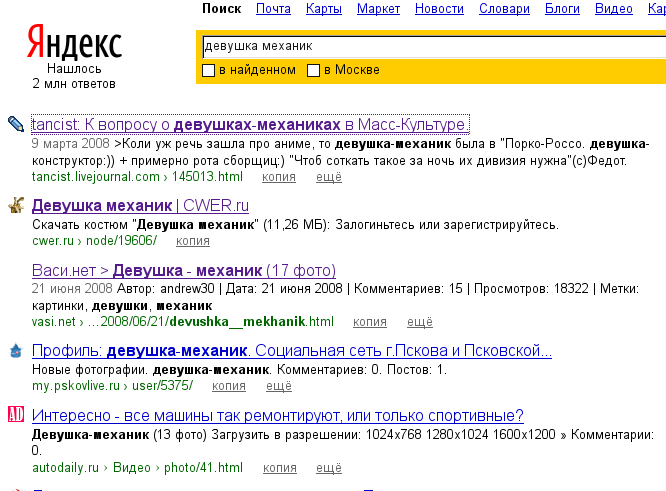
Task: Click ещё next to the vasi.net result
Action: point(420,322)
